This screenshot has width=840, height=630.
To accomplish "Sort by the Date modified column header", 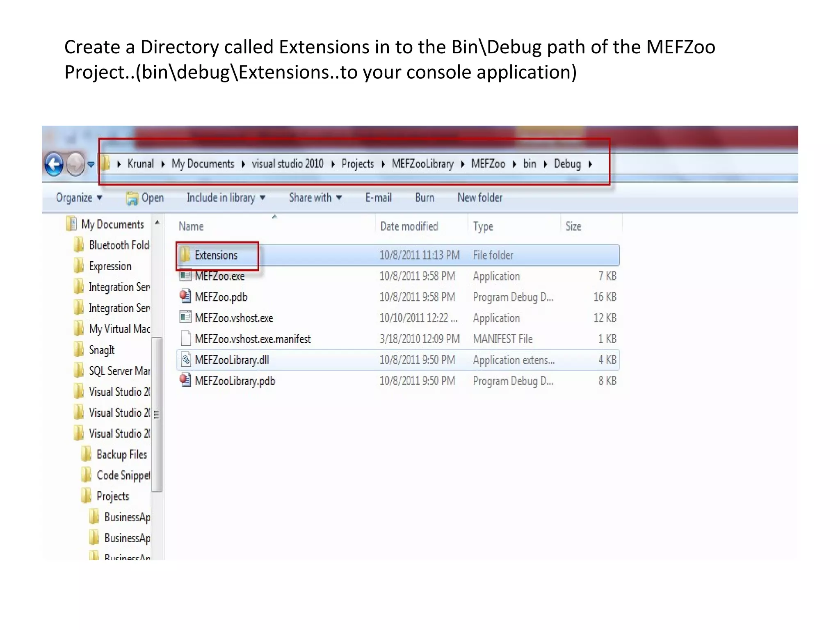I will [x=409, y=226].
